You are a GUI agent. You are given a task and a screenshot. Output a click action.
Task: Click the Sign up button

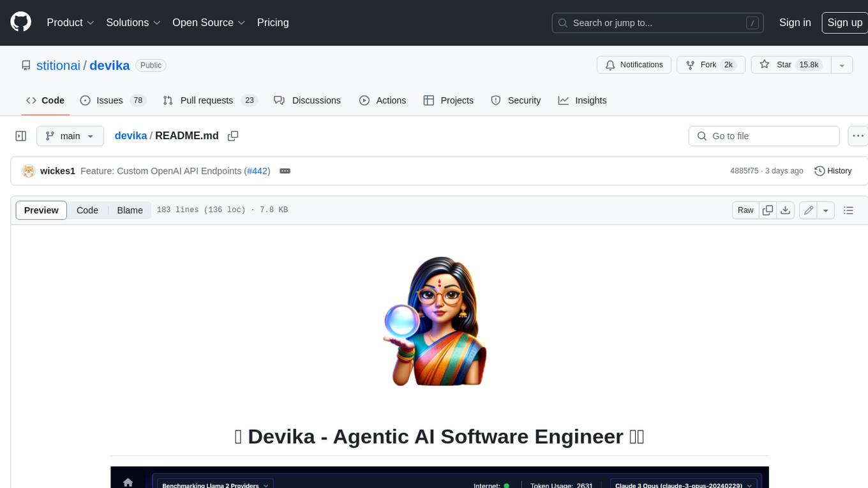(x=844, y=22)
